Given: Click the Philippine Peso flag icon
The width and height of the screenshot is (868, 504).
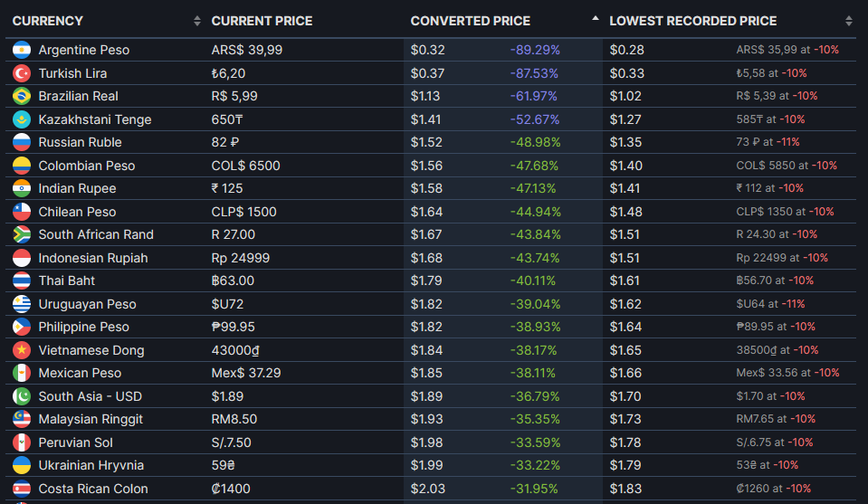Looking at the screenshot, I should (22, 327).
